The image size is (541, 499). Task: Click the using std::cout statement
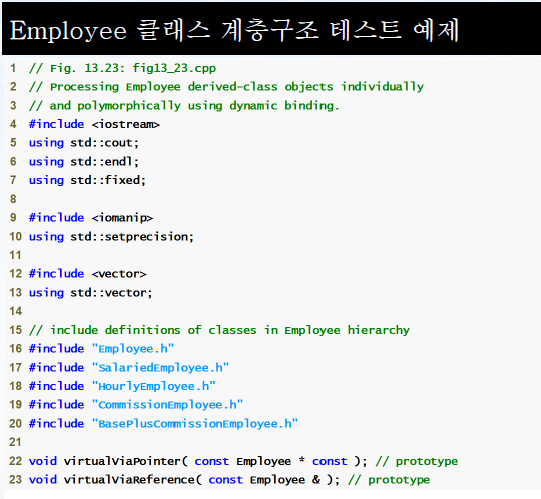click(84, 143)
